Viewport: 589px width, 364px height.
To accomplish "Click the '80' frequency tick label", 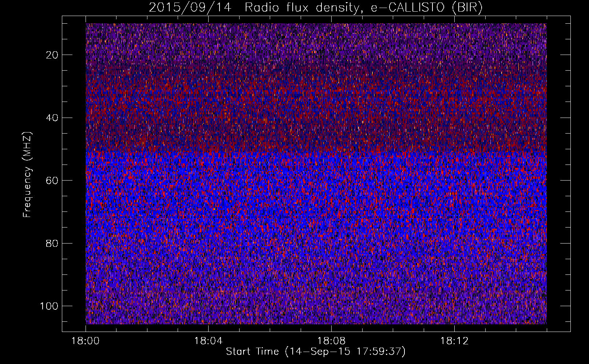I will coord(52,243).
